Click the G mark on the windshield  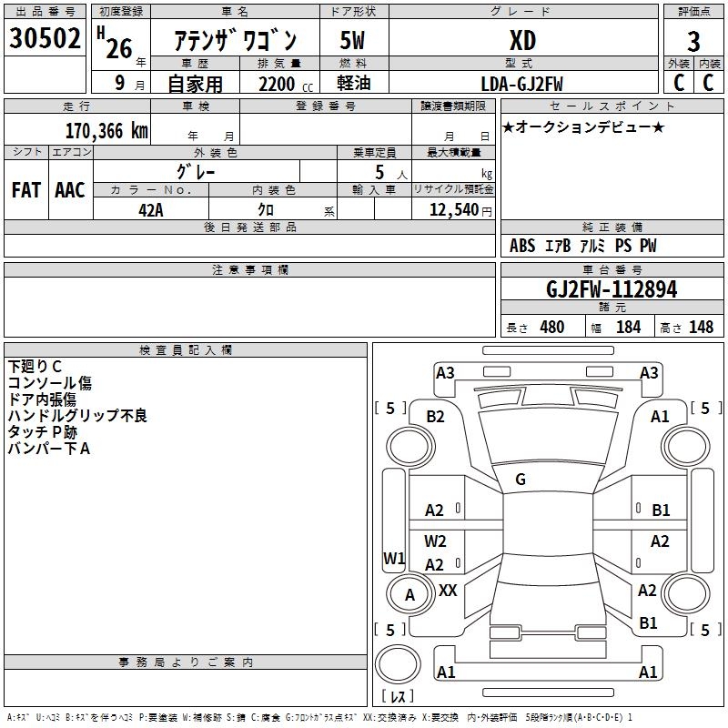521,480
